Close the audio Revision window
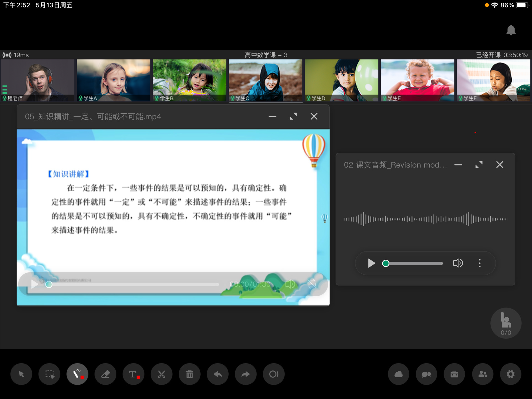Screen dimensions: 532x399 [x=500, y=165]
